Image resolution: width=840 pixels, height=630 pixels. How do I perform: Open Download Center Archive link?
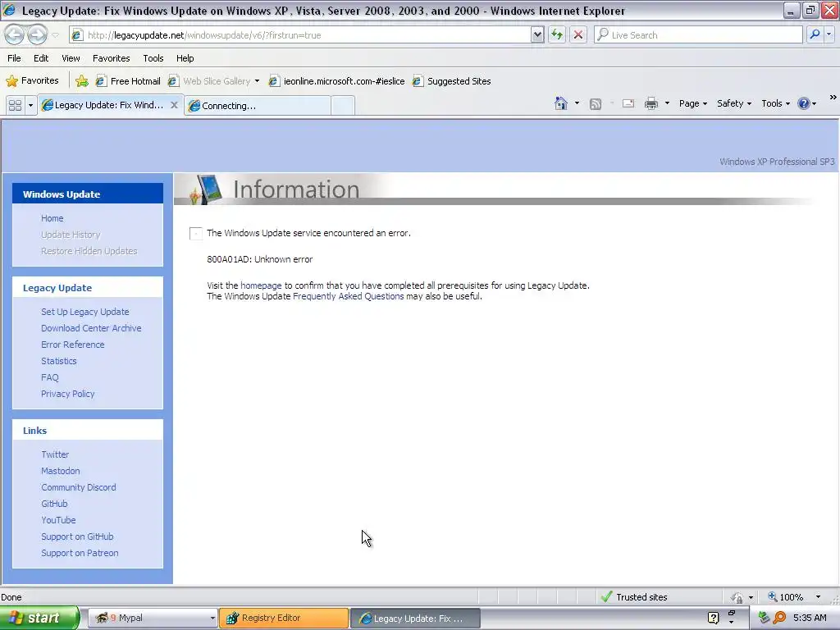[91, 328]
